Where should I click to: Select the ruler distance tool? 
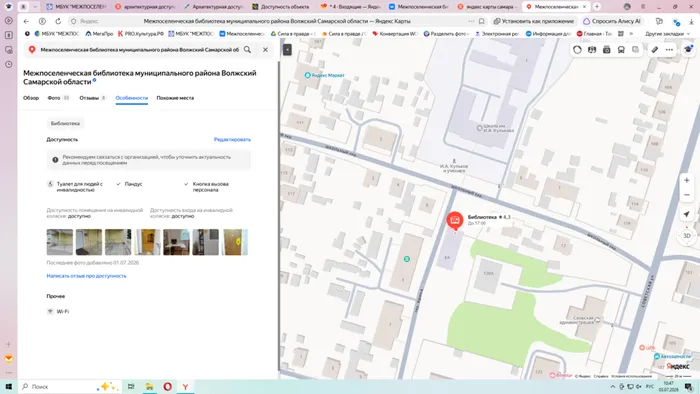coord(654,50)
